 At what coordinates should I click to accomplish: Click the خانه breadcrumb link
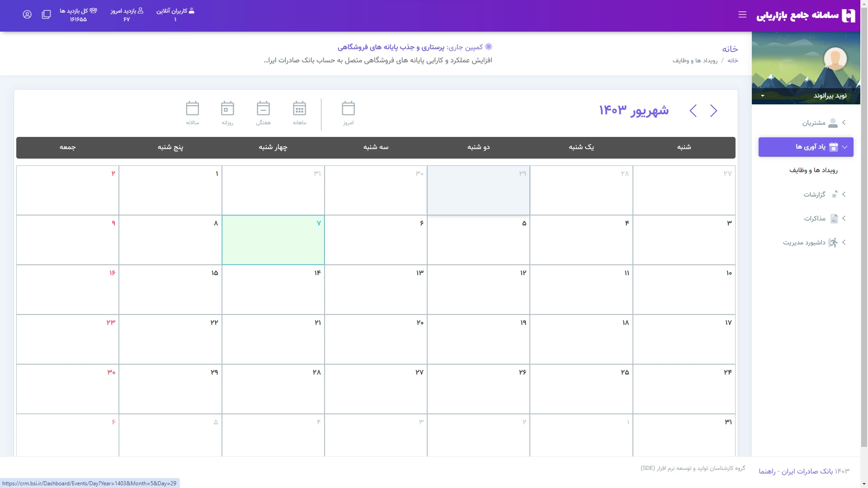[x=733, y=61]
